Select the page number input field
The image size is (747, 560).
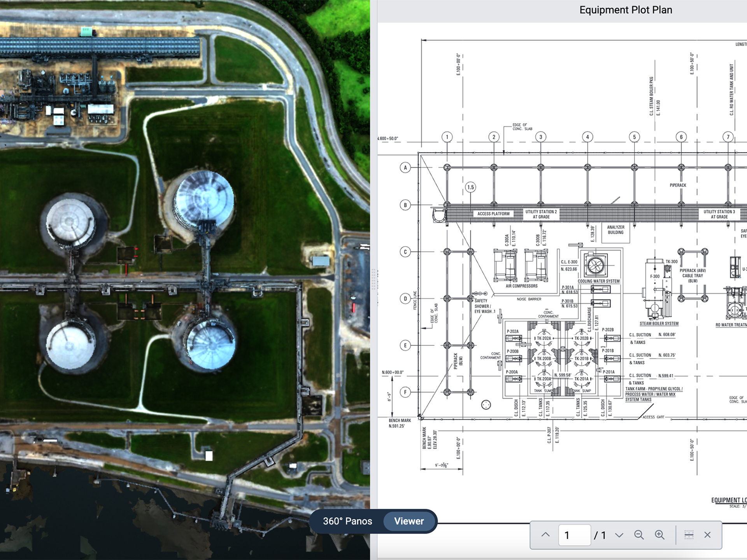[x=575, y=535]
